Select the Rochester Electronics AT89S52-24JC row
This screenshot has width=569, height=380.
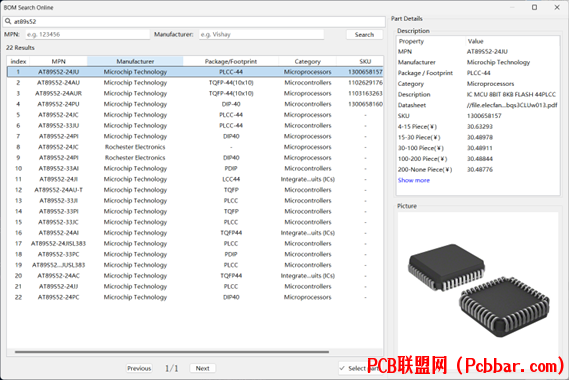click(x=195, y=147)
